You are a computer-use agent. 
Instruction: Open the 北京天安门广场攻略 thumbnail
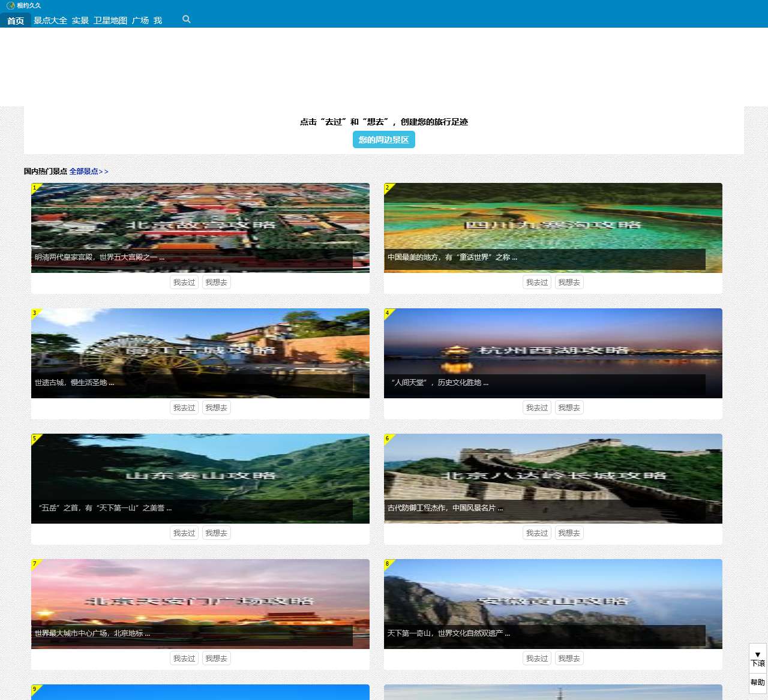coord(200,604)
